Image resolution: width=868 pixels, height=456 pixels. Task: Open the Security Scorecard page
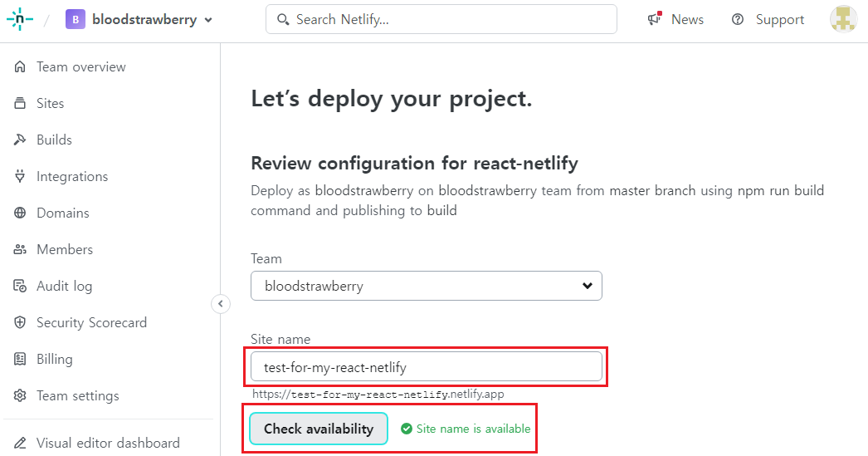91,323
